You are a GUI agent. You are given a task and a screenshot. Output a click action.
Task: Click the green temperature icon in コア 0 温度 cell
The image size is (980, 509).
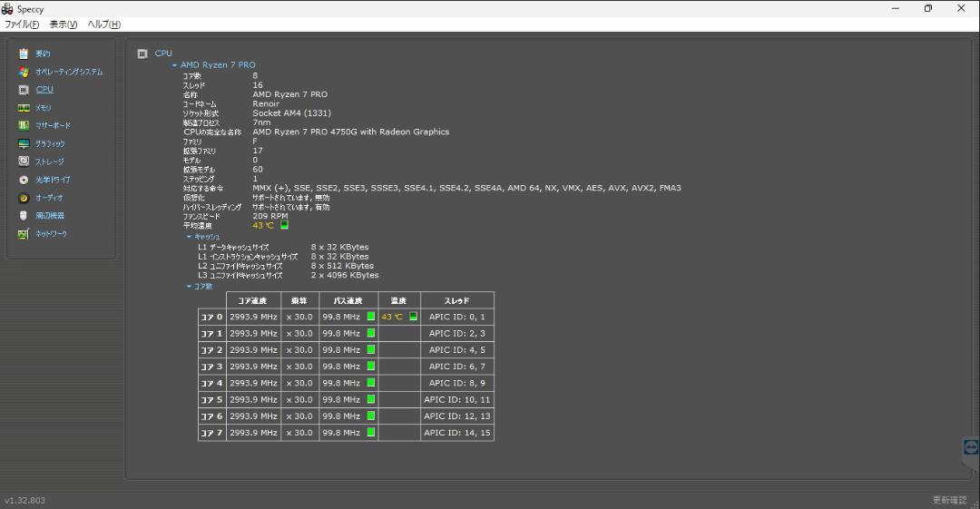(x=413, y=317)
